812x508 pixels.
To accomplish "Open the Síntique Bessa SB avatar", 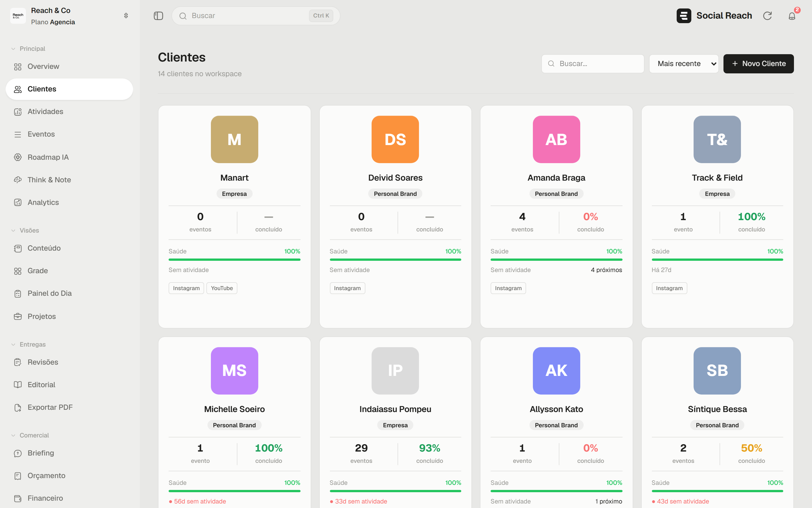I will tap(717, 371).
